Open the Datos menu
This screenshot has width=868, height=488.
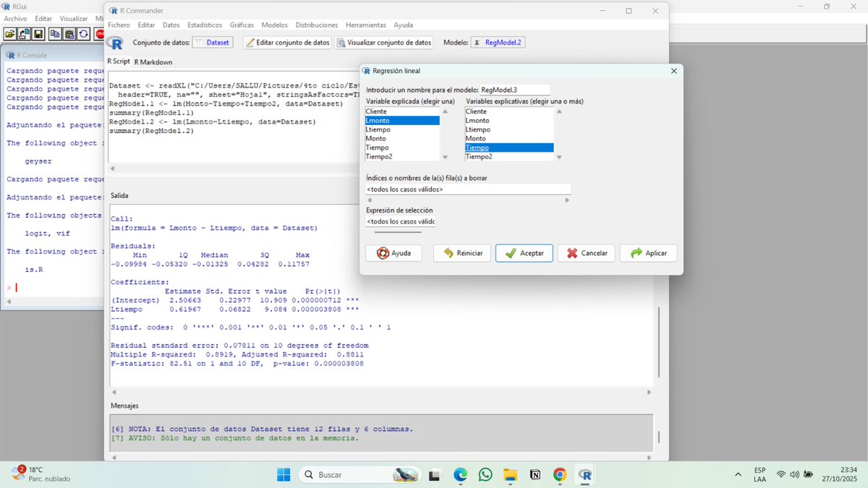171,25
